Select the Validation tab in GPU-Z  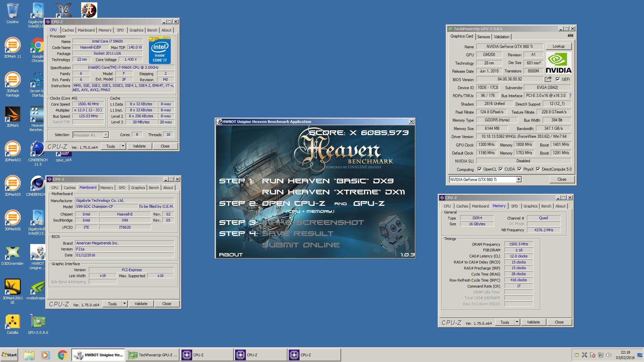[501, 37]
